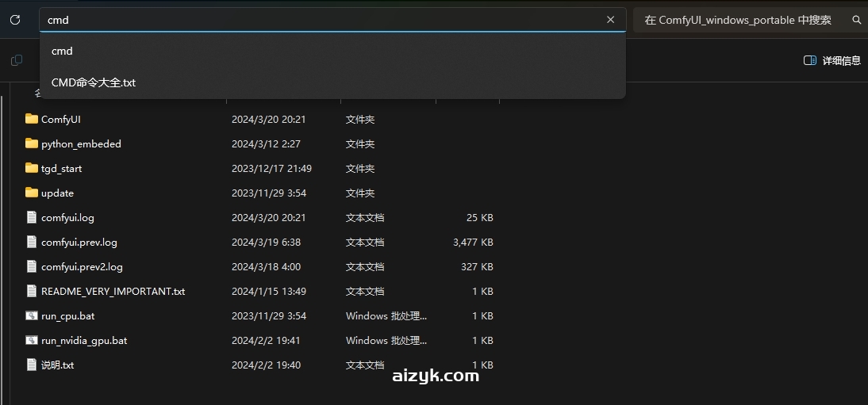The width and height of the screenshot is (868, 405).
Task: Select the comfyui.prev2.log file name
Action: [82, 266]
